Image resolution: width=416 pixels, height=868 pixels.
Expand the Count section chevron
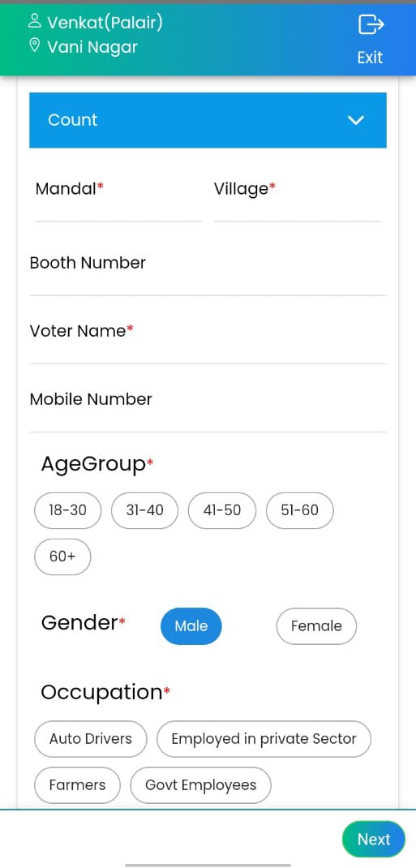355,120
